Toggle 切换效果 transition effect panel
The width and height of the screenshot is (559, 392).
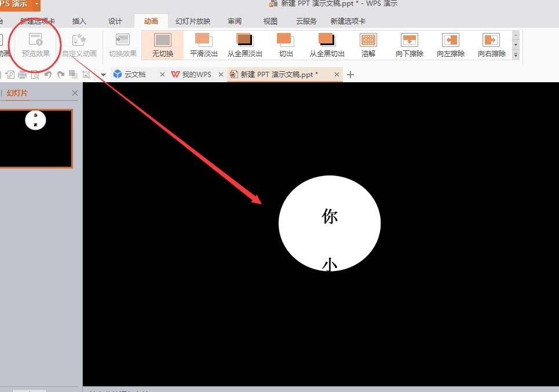[122, 44]
